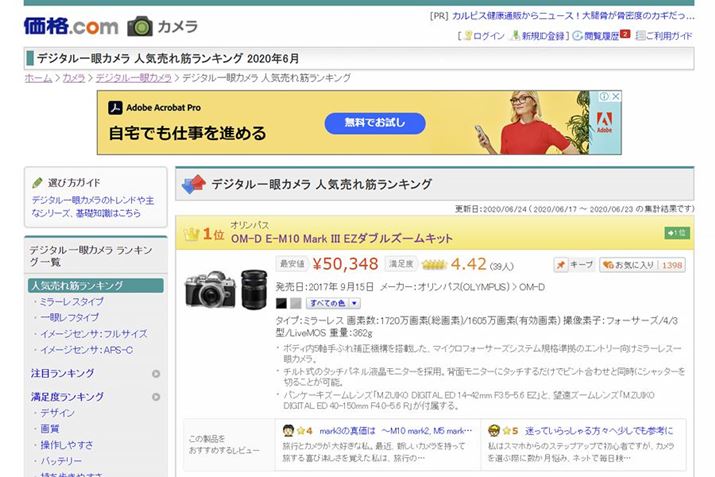Open the すべての色 color dropdown
Viewport: 715px width, 477px height.
click(x=333, y=302)
